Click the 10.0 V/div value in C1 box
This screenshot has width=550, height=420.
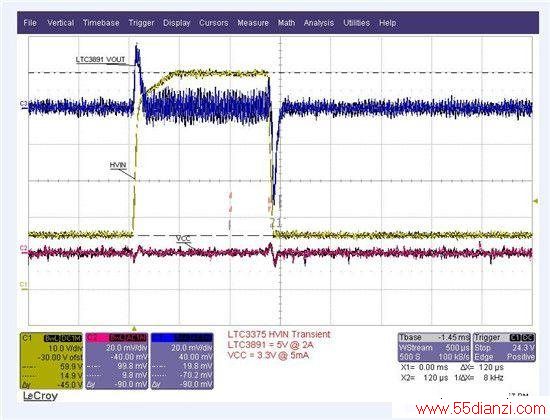pyautogui.click(x=65, y=348)
